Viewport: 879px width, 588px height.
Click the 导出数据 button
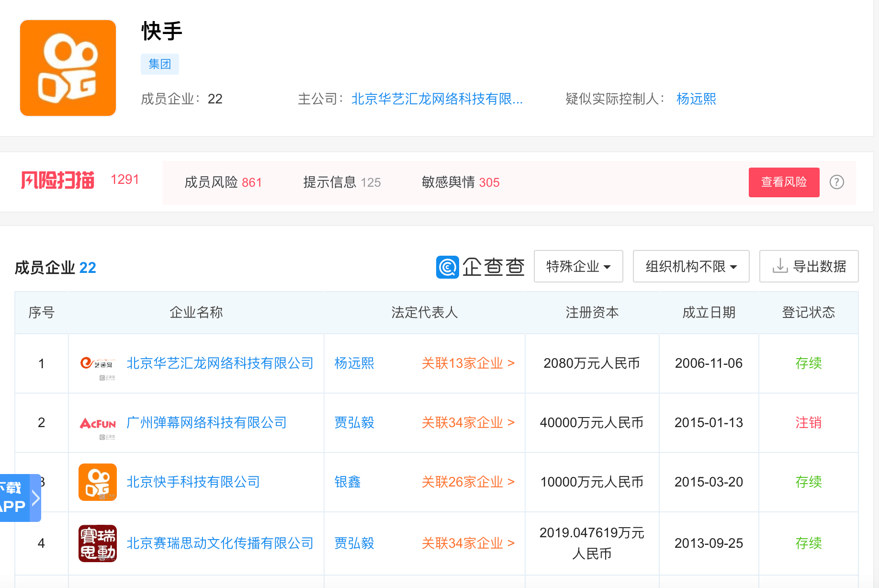pos(809,266)
